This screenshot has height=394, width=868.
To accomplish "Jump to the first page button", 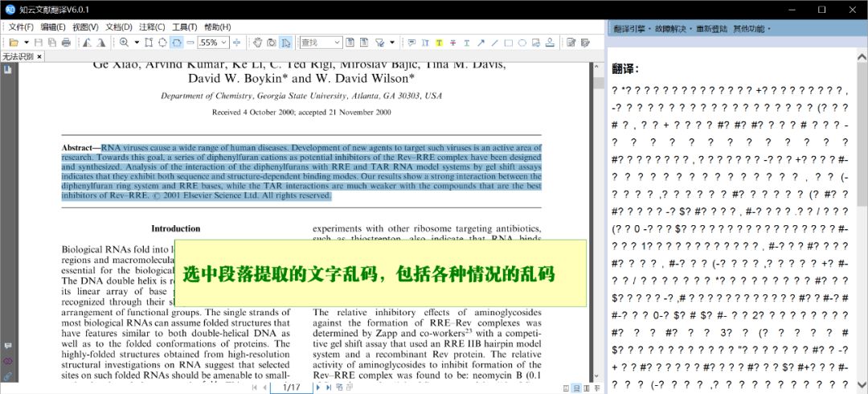I will tap(255, 388).
